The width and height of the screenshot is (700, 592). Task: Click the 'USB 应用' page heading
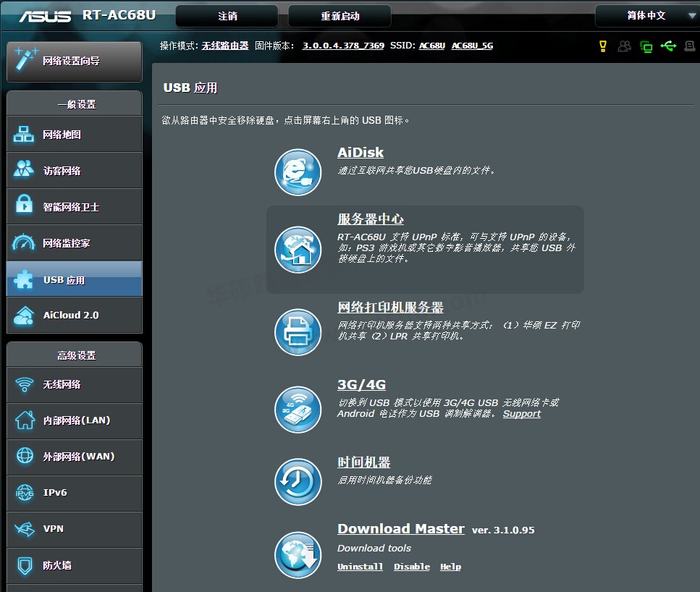190,88
